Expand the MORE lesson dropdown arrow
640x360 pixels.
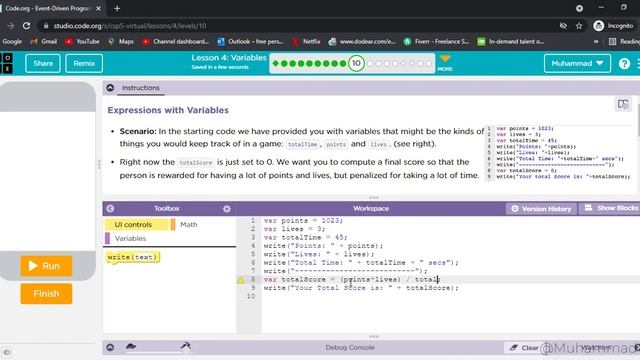[x=445, y=62]
